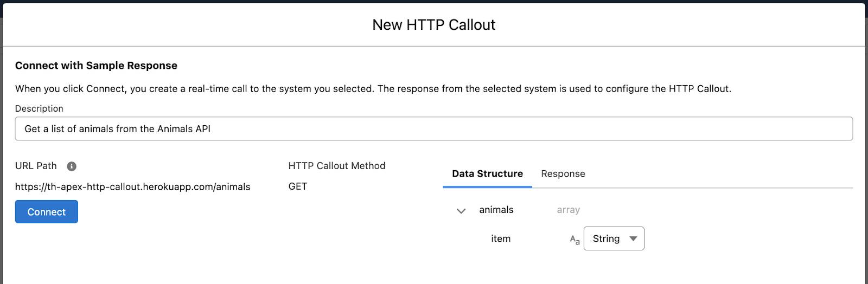Click the HTTP Callout Method label

(x=336, y=166)
